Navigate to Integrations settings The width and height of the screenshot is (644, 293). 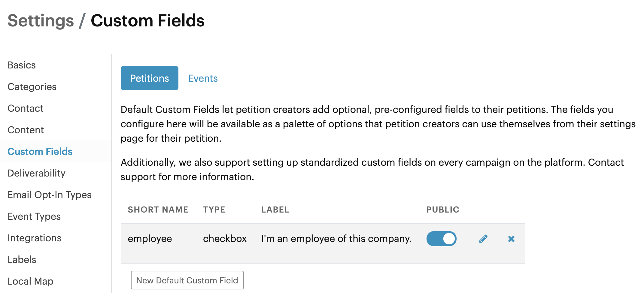click(35, 238)
